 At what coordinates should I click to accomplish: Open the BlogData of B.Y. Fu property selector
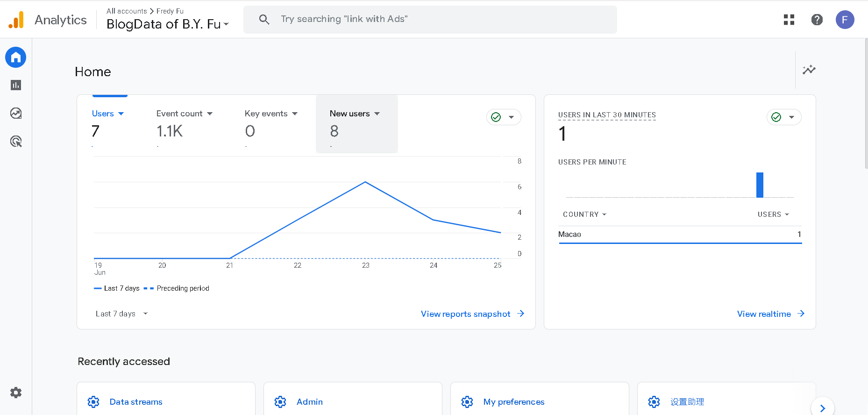click(x=167, y=24)
